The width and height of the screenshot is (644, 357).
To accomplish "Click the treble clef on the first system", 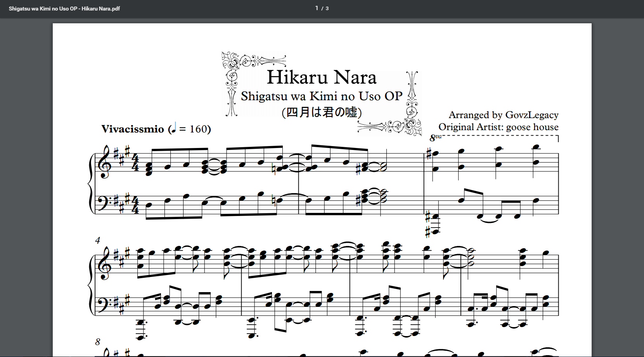I will tap(104, 162).
